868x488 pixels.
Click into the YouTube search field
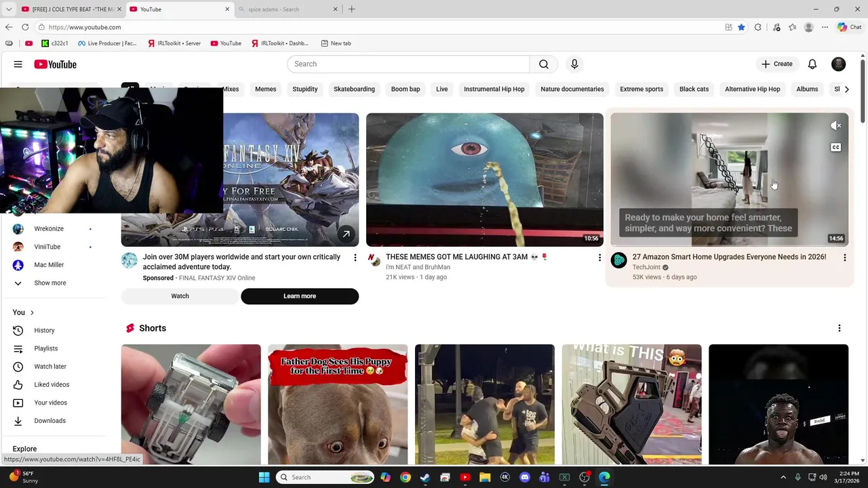(x=408, y=64)
